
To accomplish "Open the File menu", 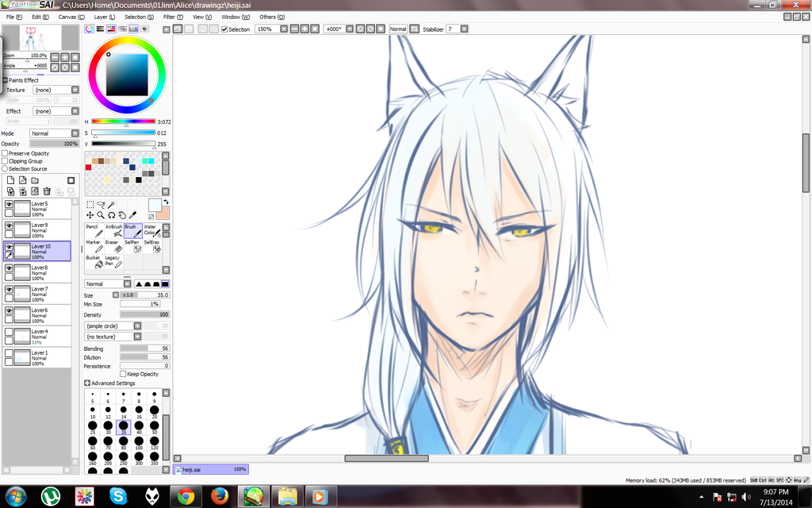I will [x=13, y=17].
